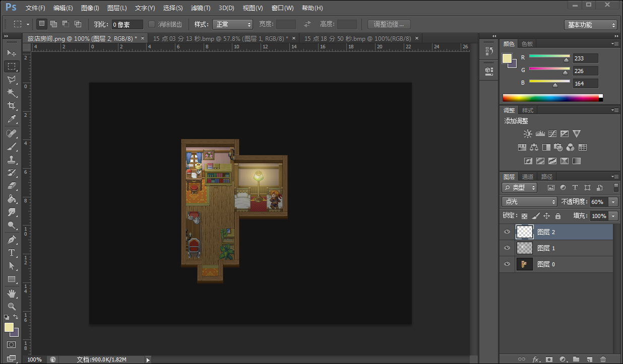The height and width of the screenshot is (364, 623).
Task: Open tool preset picker arrow
Action: coord(28,24)
